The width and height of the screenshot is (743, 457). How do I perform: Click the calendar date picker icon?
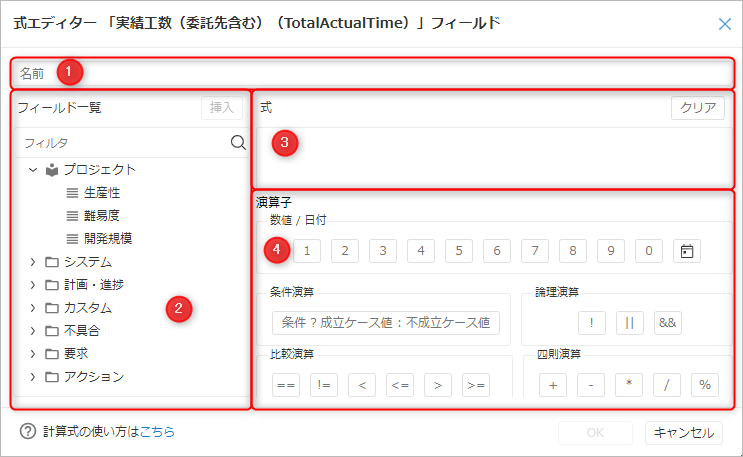pyautogui.click(x=686, y=251)
